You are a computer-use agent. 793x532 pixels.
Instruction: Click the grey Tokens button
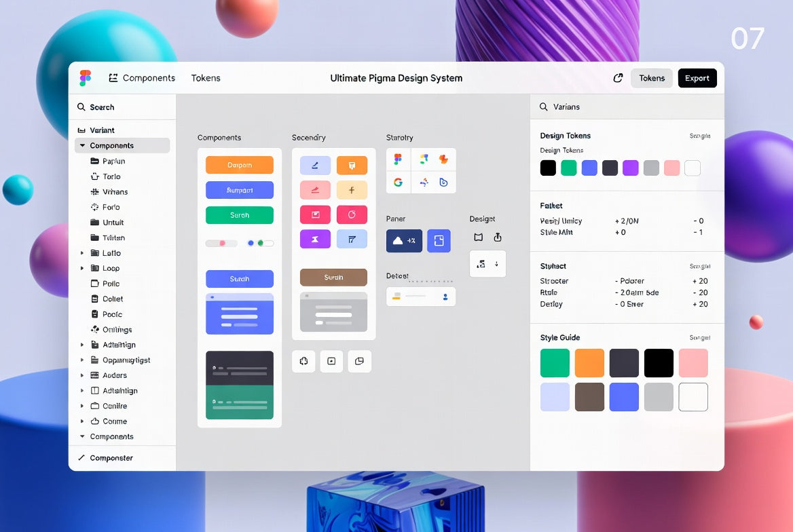[x=651, y=78]
